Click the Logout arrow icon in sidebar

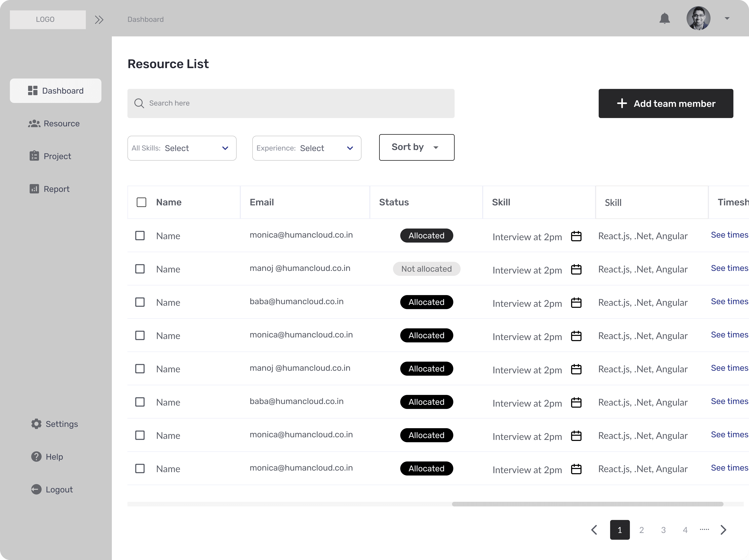36,489
